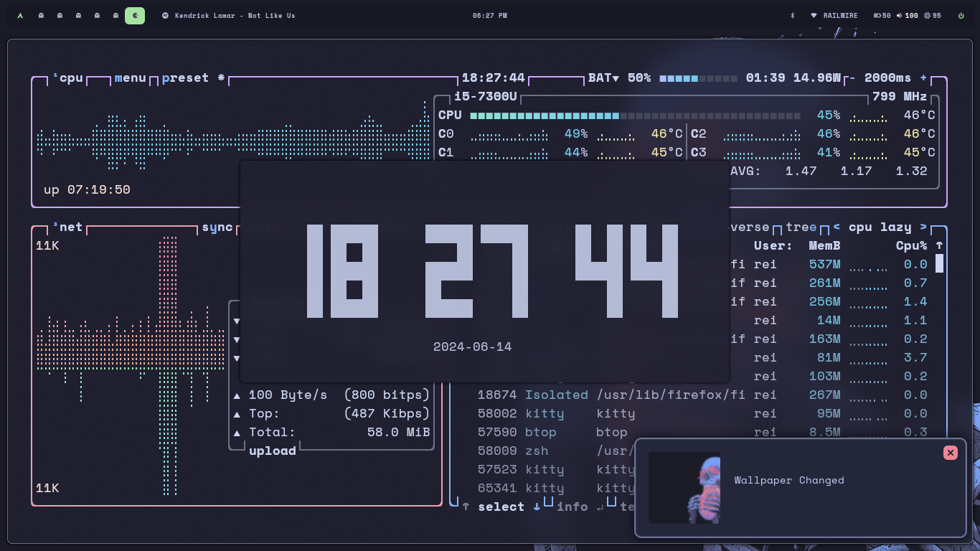Click the select up arrow in process footer
Viewport: 980px width, 551px height.
[x=466, y=507]
